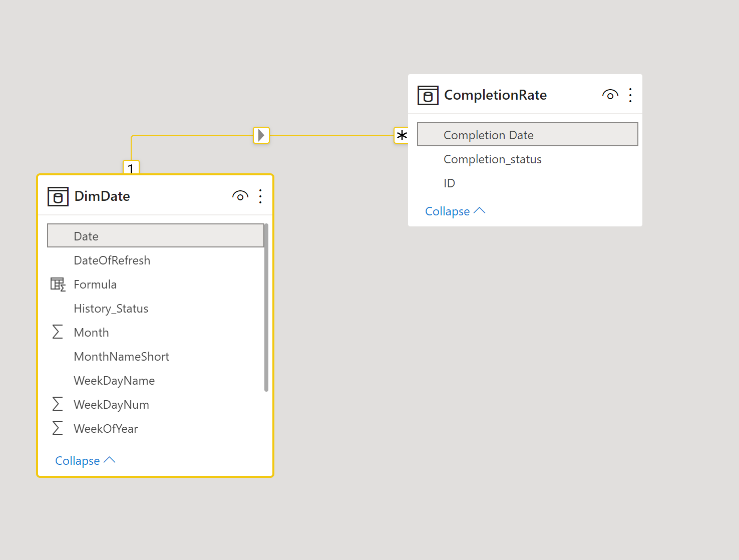This screenshot has height=560, width=739.
Task: Click the relationship filter direction arrow
Action: (x=261, y=135)
